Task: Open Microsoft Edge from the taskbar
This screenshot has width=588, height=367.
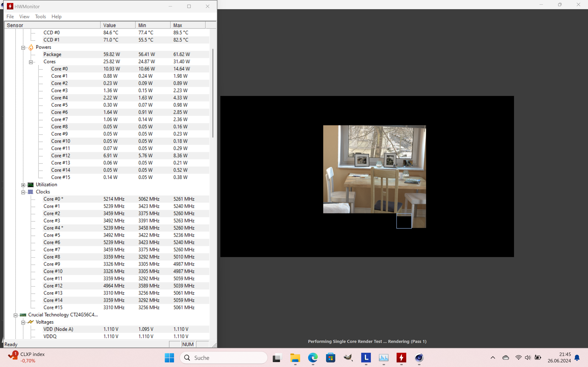Action: coord(313,358)
